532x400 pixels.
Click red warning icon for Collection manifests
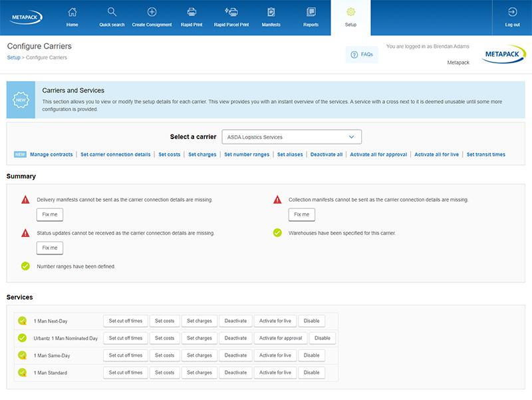[277, 200]
